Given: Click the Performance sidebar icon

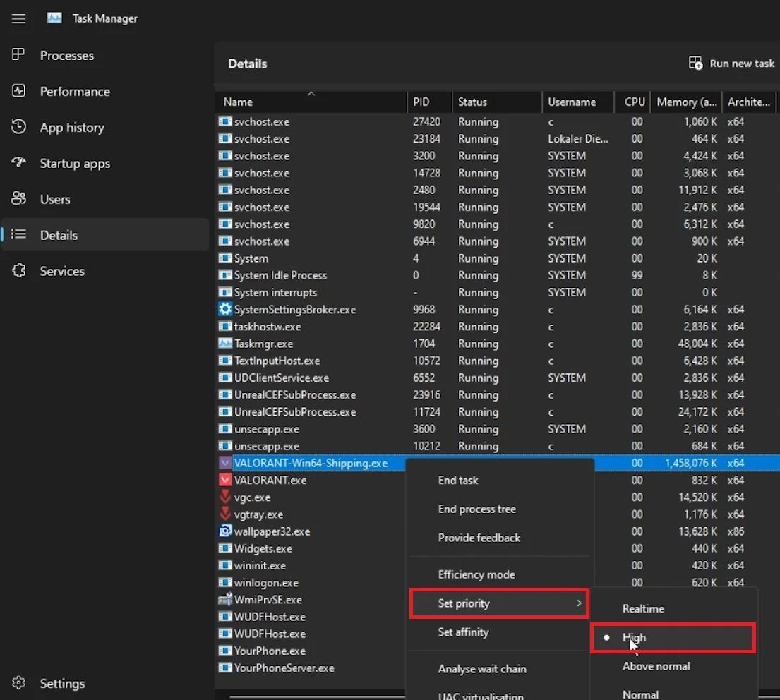Looking at the screenshot, I should (x=18, y=91).
